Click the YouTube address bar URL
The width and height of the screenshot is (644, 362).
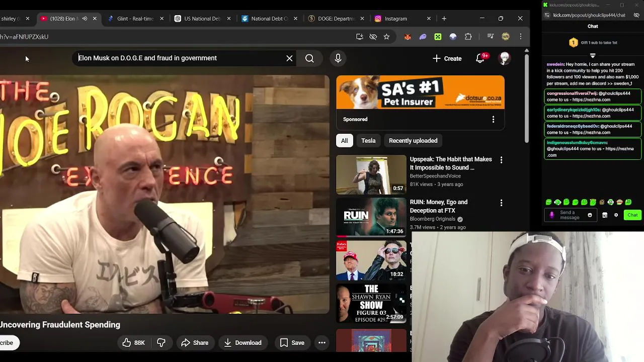click(x=24, y=37)
